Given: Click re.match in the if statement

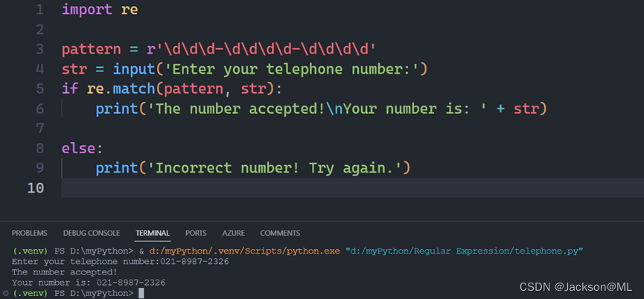Looking at the screenshot, I should click(112, 89).
